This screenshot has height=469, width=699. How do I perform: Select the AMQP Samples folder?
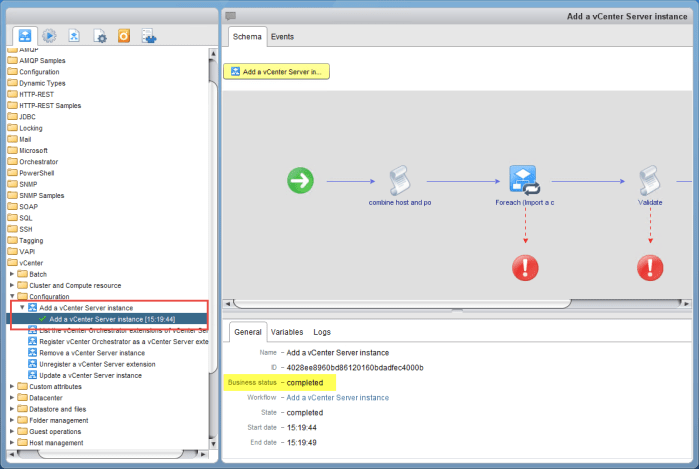click(42, 61)
